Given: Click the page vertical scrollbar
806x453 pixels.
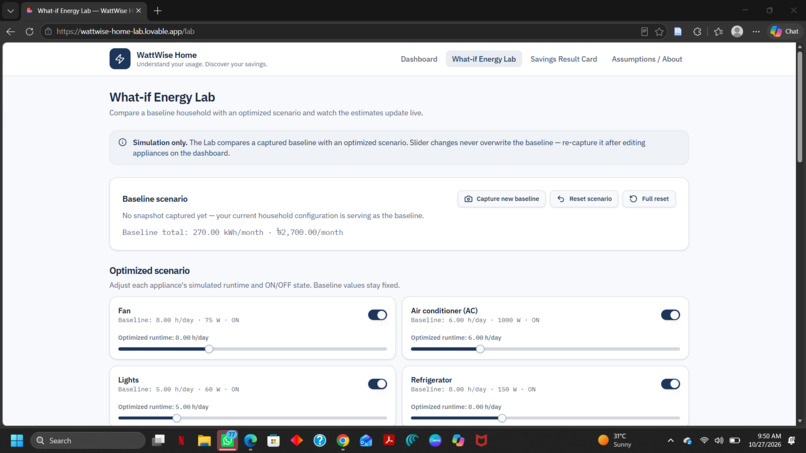Looking at the screenshot, I should (799, 105).
